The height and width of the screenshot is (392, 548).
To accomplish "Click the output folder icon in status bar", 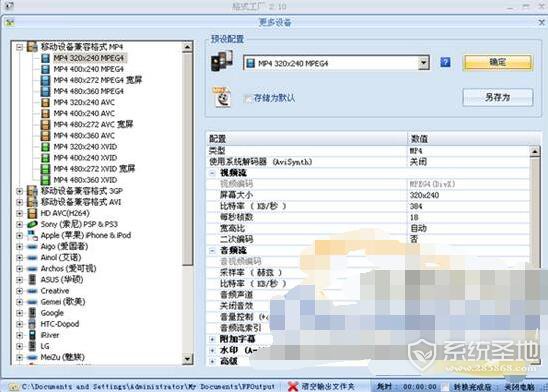I will [x=13, y=387].
